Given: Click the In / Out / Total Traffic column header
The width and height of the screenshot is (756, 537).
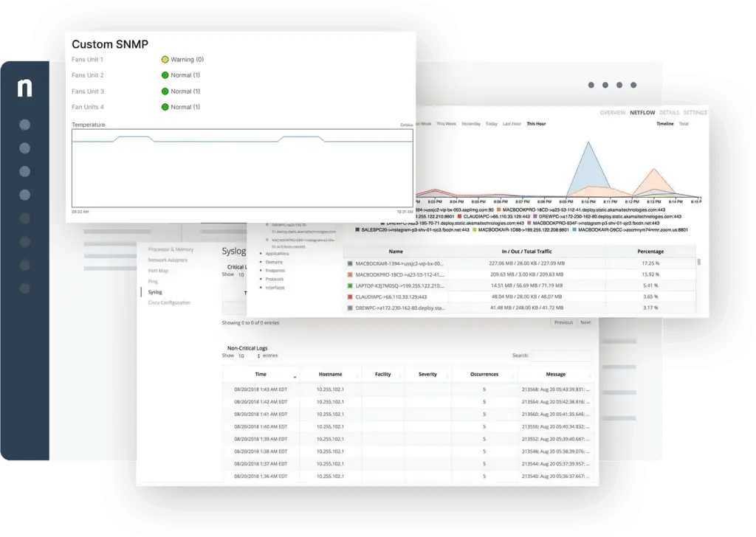Looking at the screenshot, I should [x=526, y=252].
